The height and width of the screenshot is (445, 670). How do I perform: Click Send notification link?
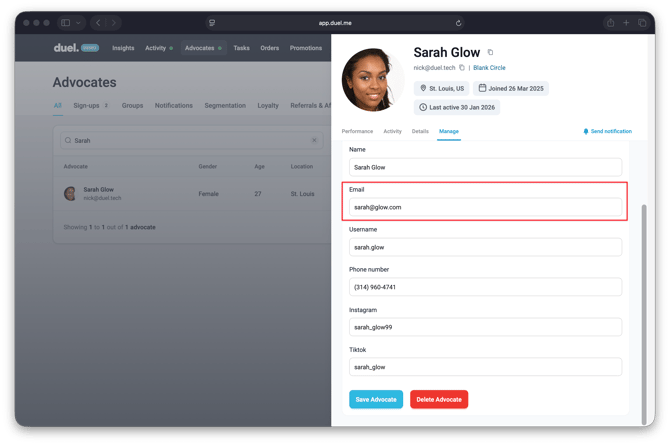coord(608,131)
